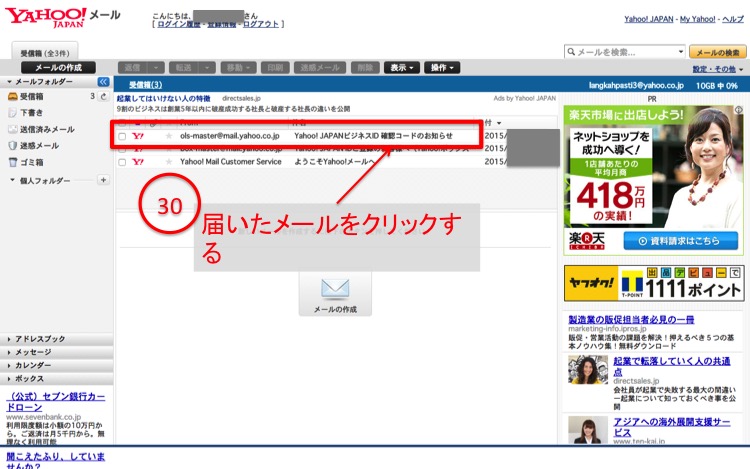Click the Y! icon on the ols-master row

pos(138,136)
